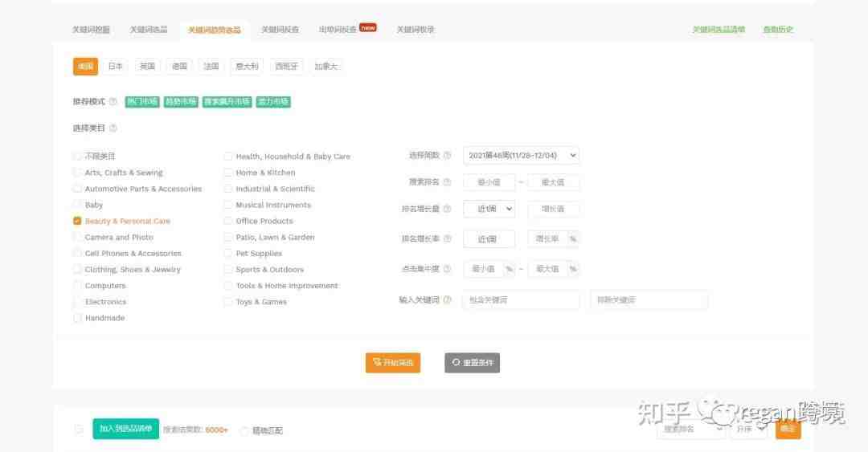This screenshot has height=452, width=868.
Task: Select the 日本 marketplace button
Action: click(115, 67)
